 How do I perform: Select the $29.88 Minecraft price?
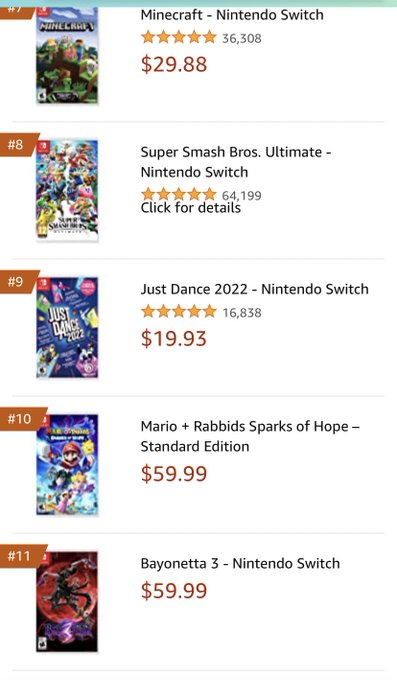tap(174, 64)
